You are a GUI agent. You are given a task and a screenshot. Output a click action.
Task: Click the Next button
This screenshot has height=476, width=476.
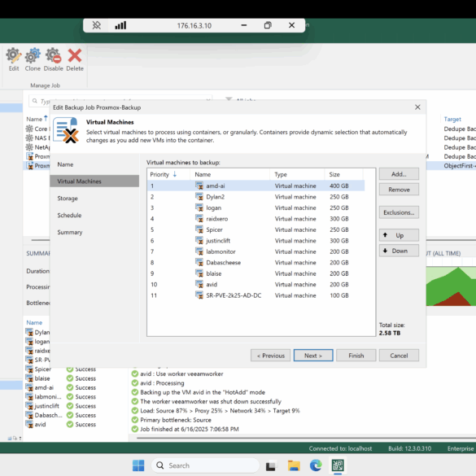pos(313,356)
